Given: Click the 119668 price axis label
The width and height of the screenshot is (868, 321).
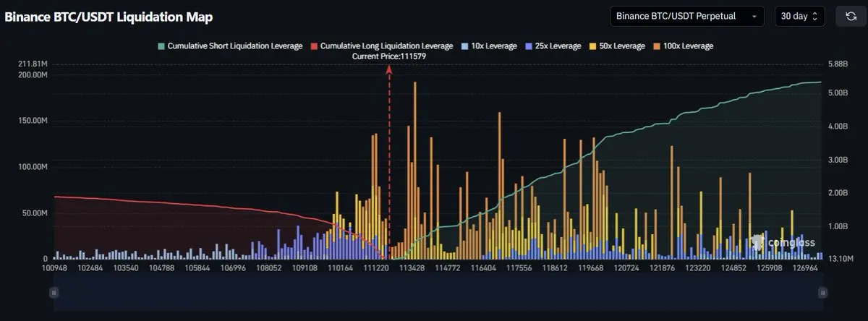Looking at the screenshot, I should pos(590,267).
